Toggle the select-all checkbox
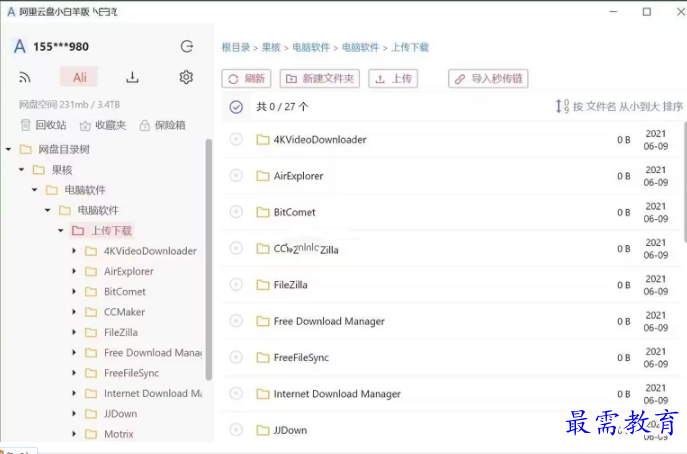Viewport: 687px width, 454px height. click(236, 106)
